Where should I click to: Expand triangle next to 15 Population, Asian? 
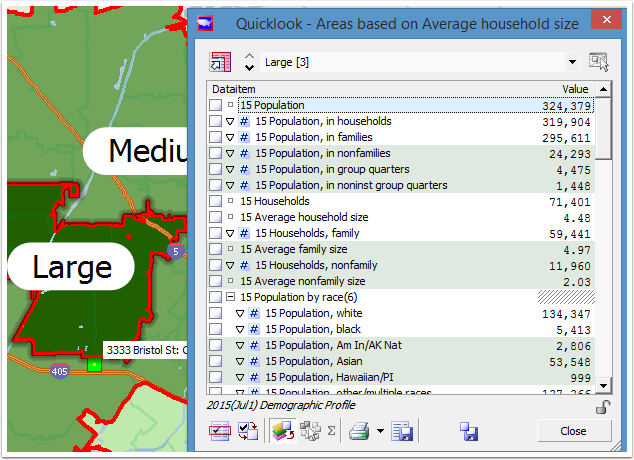pos(239,361)
